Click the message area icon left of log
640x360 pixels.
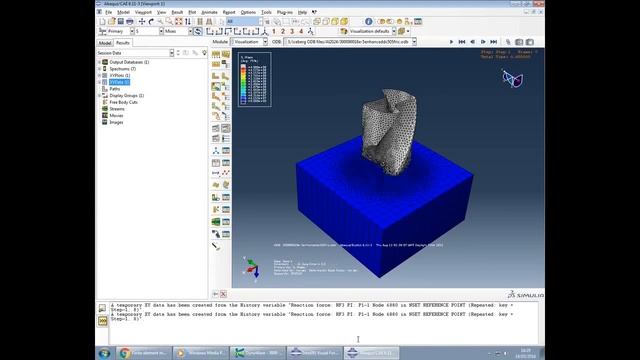102,308
